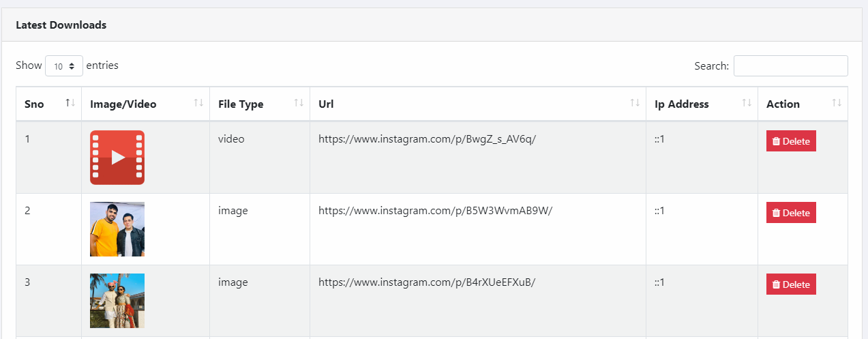Click the B4rXUeEFXuB Instagram URL
Image resolution: width=868 pixels, height=339 pixels.
pos(427,282)
